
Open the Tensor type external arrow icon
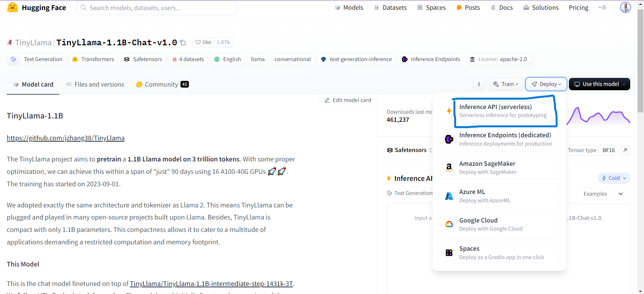625,150
